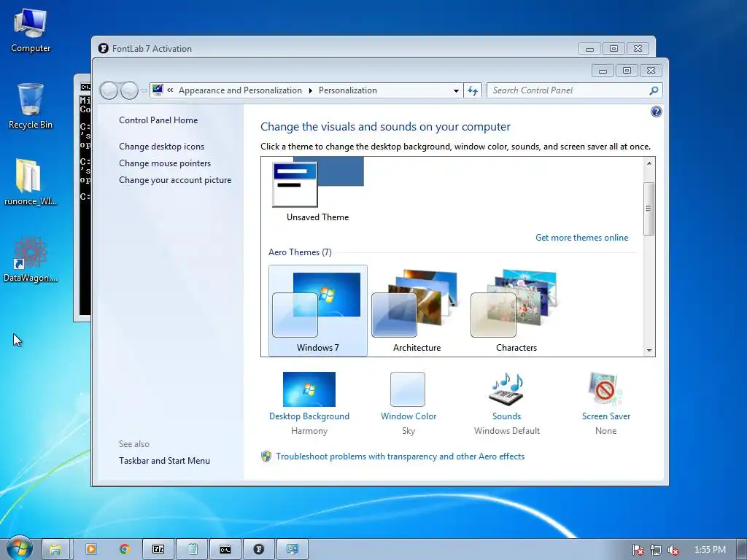This screenshot has height=560, width=747.
Task: Select the Characters theme
Action: pyautogui.click(x=516, y=310)
